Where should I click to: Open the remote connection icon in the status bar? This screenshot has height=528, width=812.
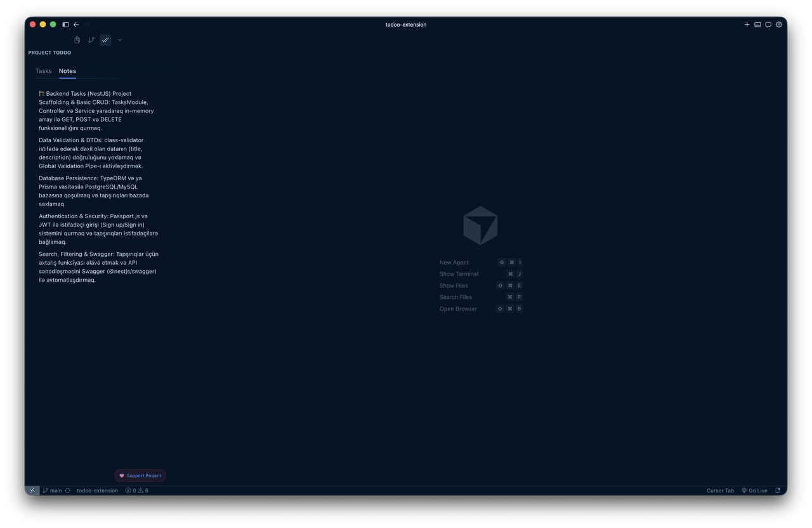tap(32, 490)
